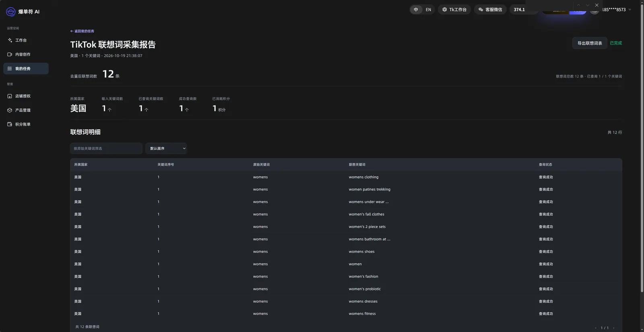
Task: Open 积分账单 in the sidebar
Action: click(x=26, y=124)
